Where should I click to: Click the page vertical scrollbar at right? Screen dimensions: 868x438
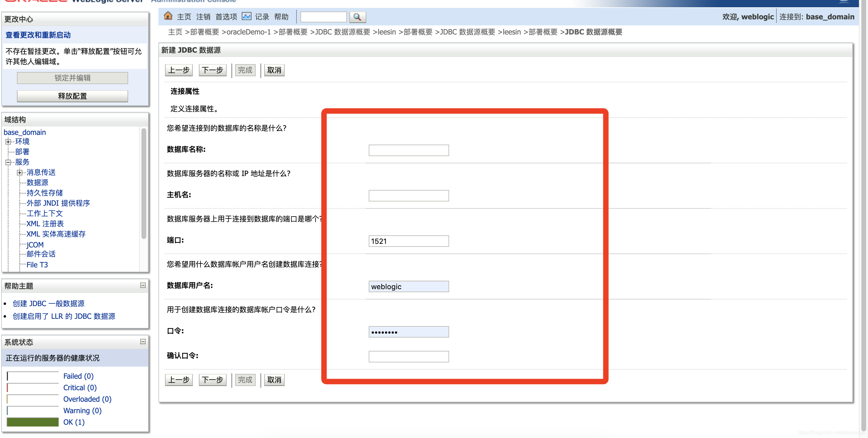864,216
